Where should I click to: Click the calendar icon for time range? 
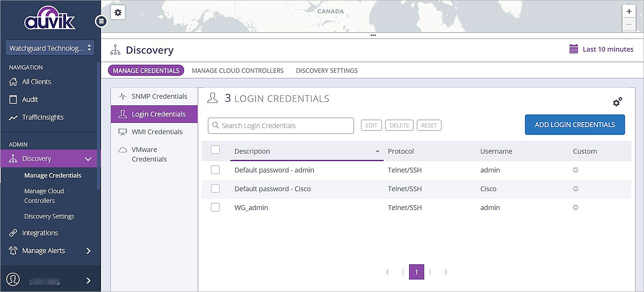[x=574, y=49]
